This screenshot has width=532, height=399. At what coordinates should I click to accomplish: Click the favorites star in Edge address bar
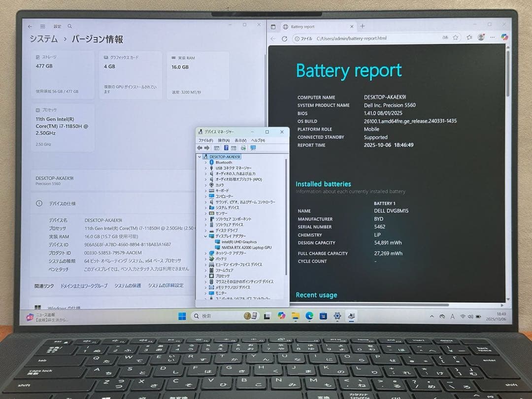[455, 37]
